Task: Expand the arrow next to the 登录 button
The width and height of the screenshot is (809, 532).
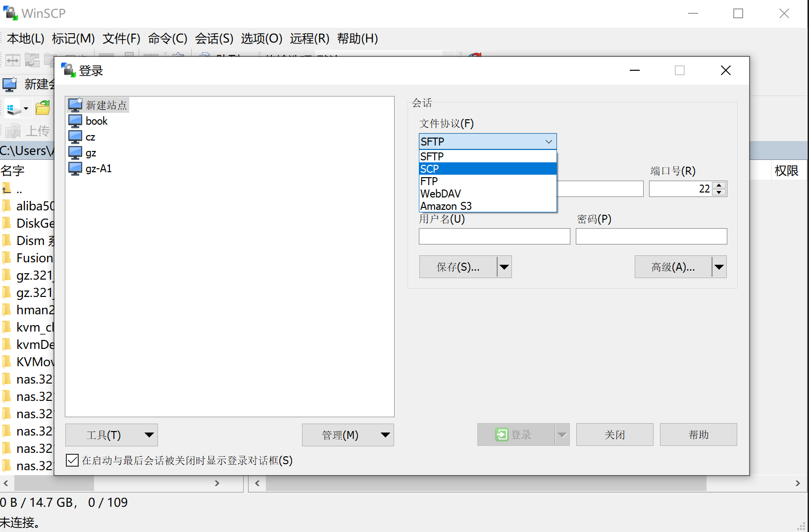Action: pyautogui.click(x=562, y=435)
